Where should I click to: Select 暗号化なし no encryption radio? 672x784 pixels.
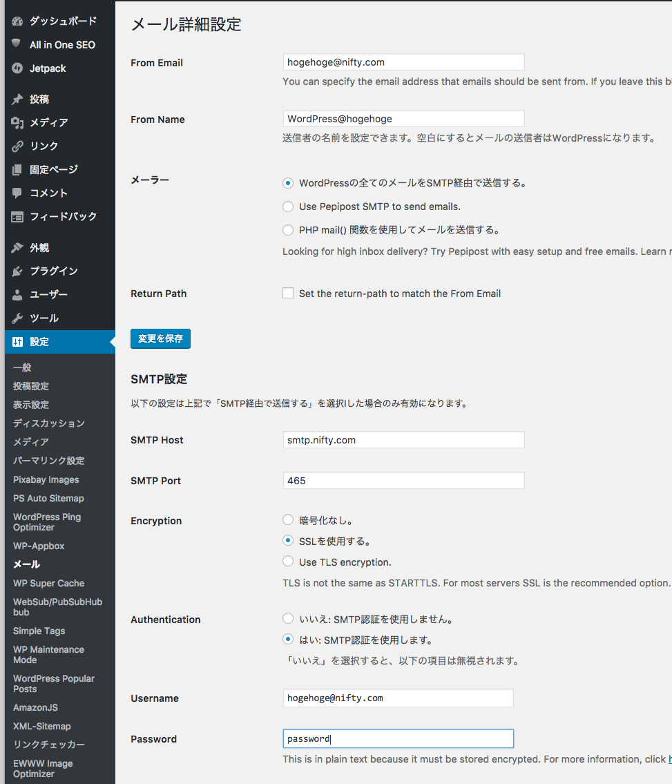[288, 519]
